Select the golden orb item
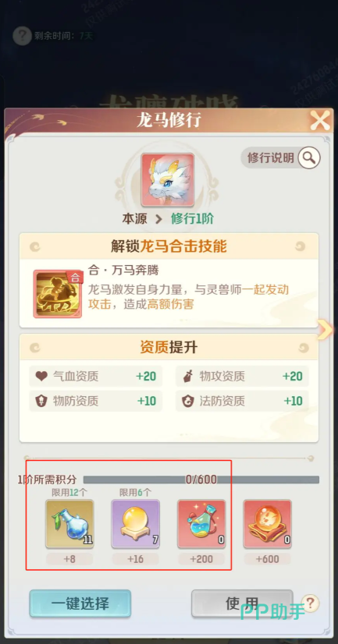This screenshot has height=644, width=338. [136, 524]
